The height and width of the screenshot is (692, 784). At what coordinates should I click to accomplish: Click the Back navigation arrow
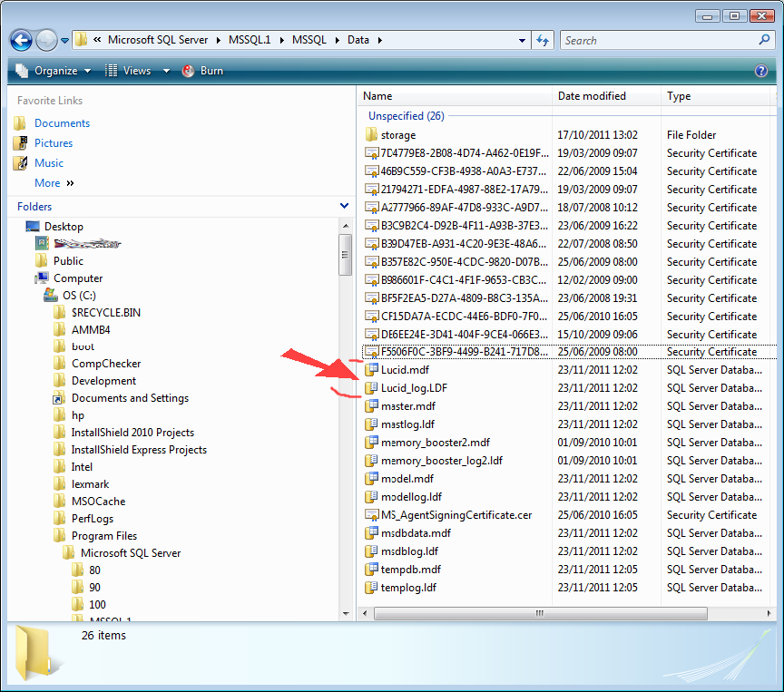[22, 41]
